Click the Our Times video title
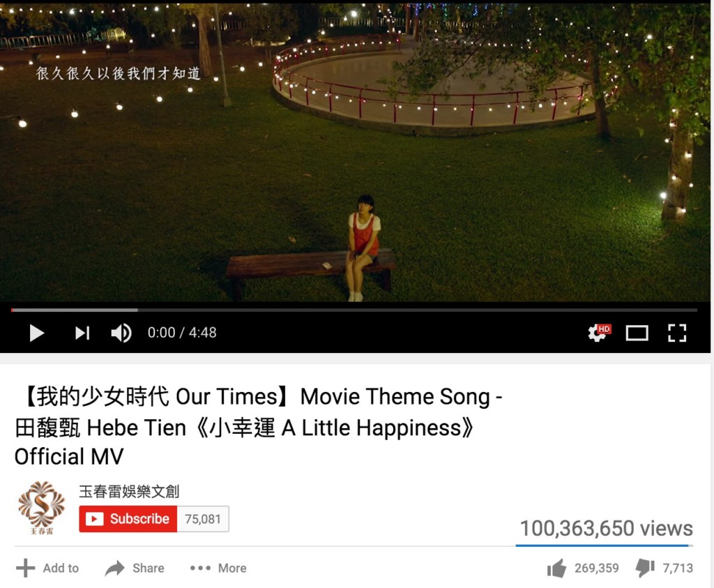 [x=258, y=427]
